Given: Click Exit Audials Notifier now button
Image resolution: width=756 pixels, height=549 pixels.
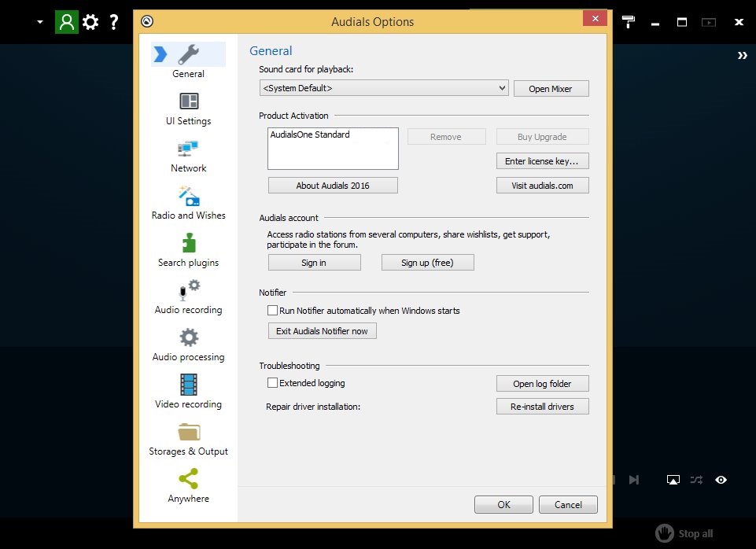Looking at the screenshot, I should (x=322, y=331).
